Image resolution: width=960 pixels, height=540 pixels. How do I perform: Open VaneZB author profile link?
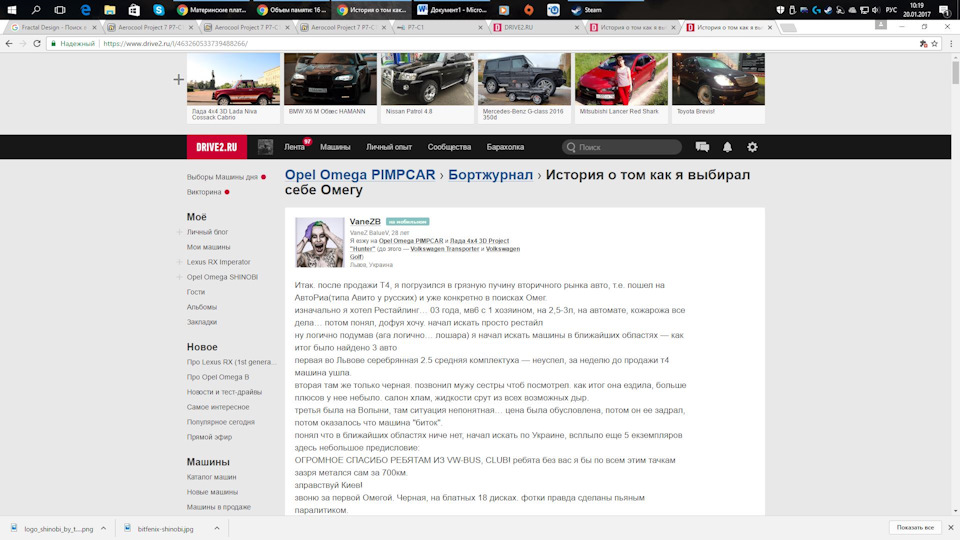point(365,222)
